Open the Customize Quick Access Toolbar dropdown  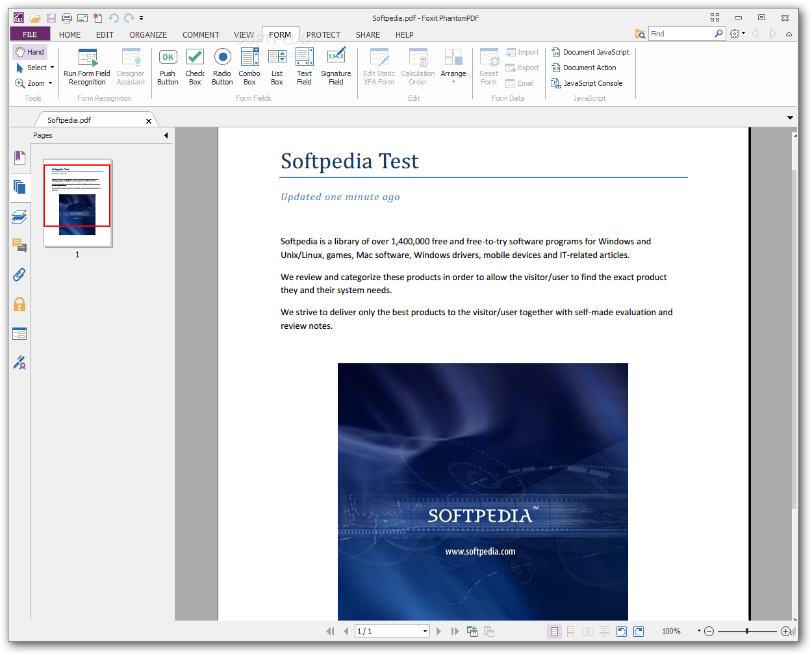(x=141, y=18)
